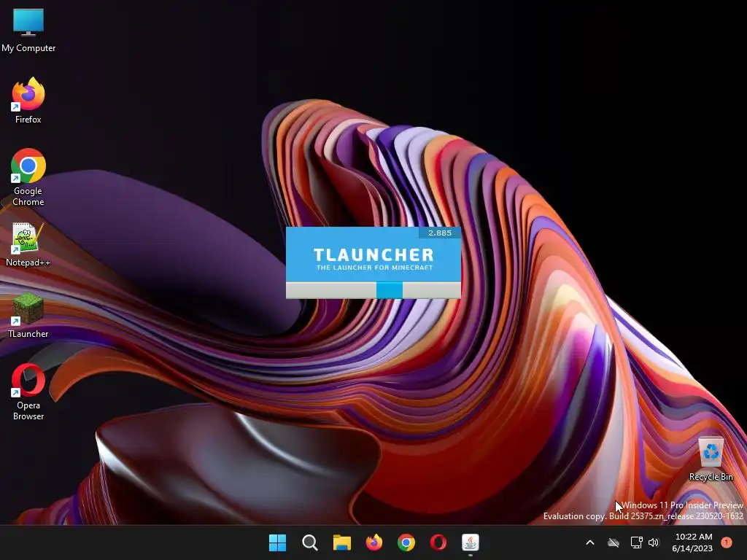Select the Notepad++ desktop shortcut
Image resolution: width=747 pixels, height=560 pixels.
click(x=28, y=244)
